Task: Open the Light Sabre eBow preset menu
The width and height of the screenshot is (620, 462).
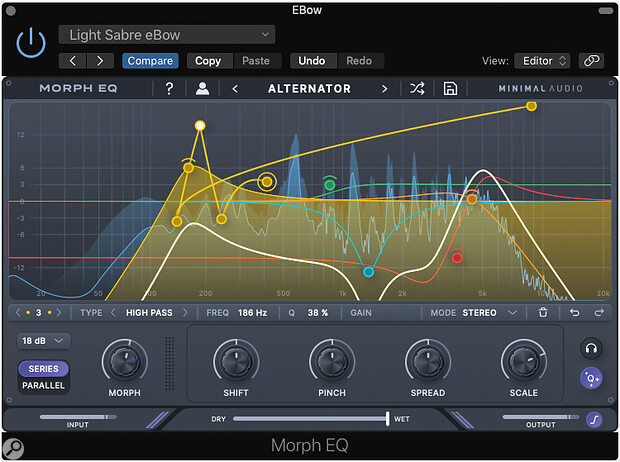Action: 167,35
